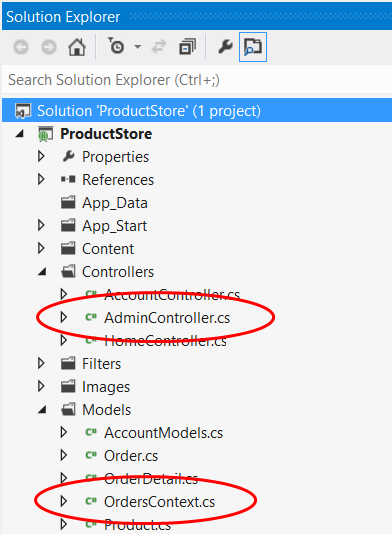Click the App_Start folder icon
392x534 pixels.
click(x=68, y=225)
